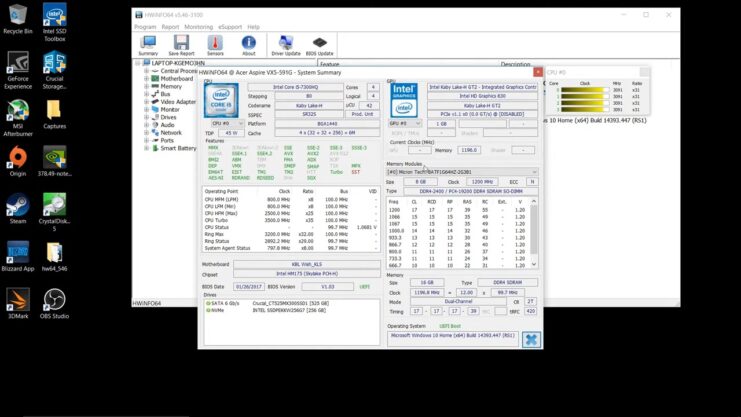The width and height of the screenshot is (741, 417).
Task: Expand the Video Adapter tree node
Action: pos(146,102)
